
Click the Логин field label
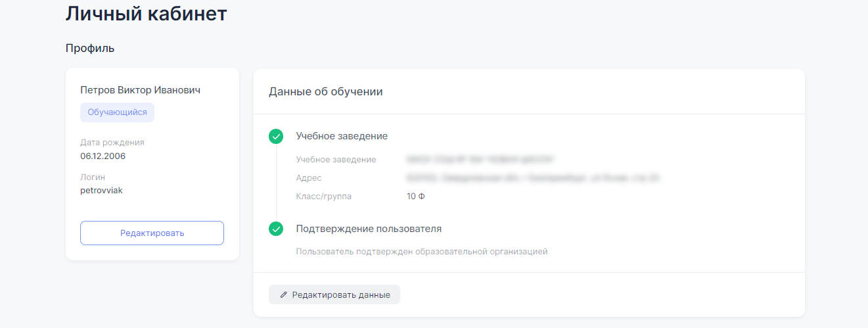(93, 177)
